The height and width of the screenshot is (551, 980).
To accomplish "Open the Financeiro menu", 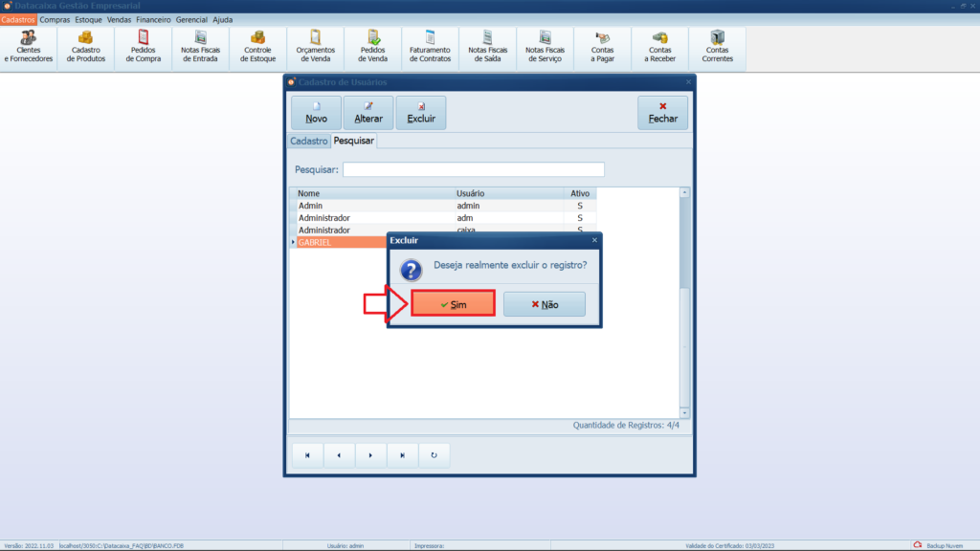I will (x=153, y=19).
